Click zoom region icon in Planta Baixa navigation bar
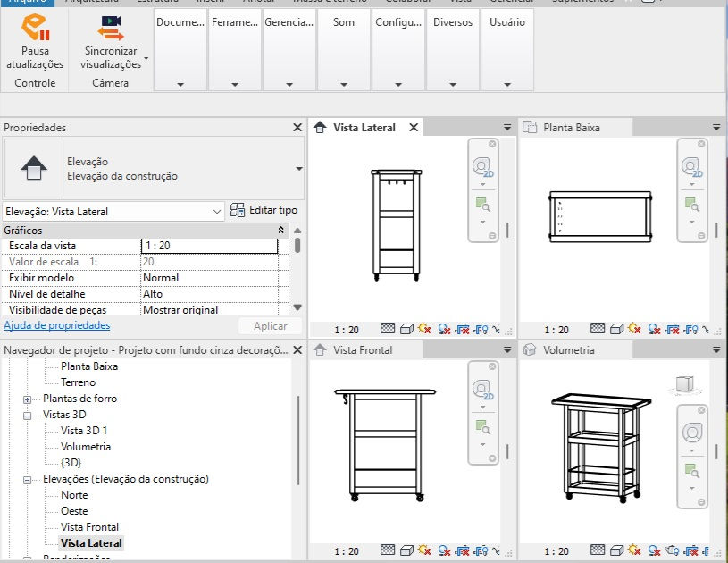The image size is (728, 563). pos(691,204)
